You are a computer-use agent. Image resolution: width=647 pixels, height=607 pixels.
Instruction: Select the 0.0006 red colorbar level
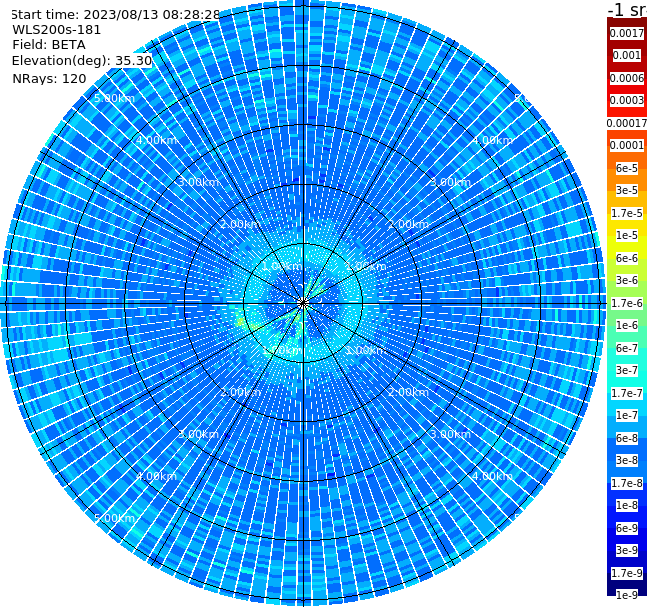tap(627, 78)
